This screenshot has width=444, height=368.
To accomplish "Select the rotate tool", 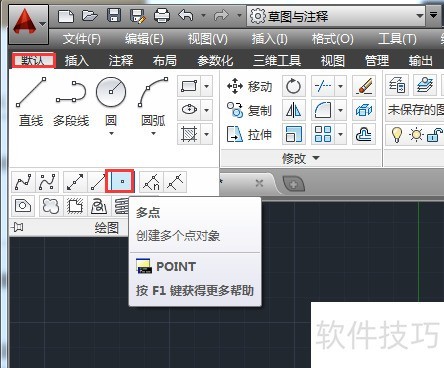I will pyautogui.click(x=294, y=86).
